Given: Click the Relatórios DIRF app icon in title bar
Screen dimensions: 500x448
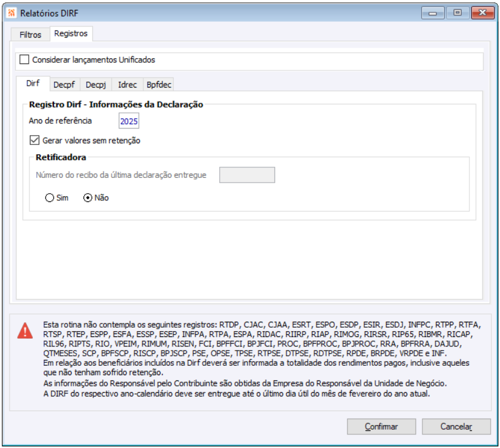Looking at the screenshot, I should [x=11, y=13].
